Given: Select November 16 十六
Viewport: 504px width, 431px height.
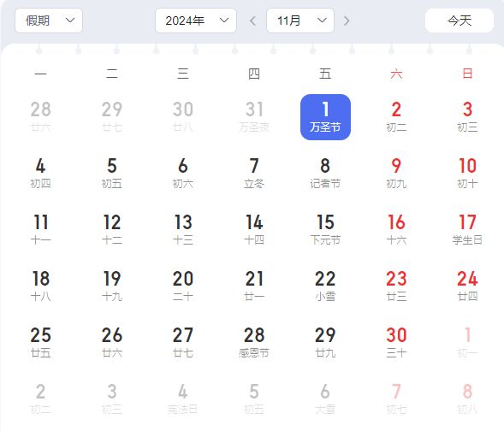Looking at the screenshot, I should (396, 230).
